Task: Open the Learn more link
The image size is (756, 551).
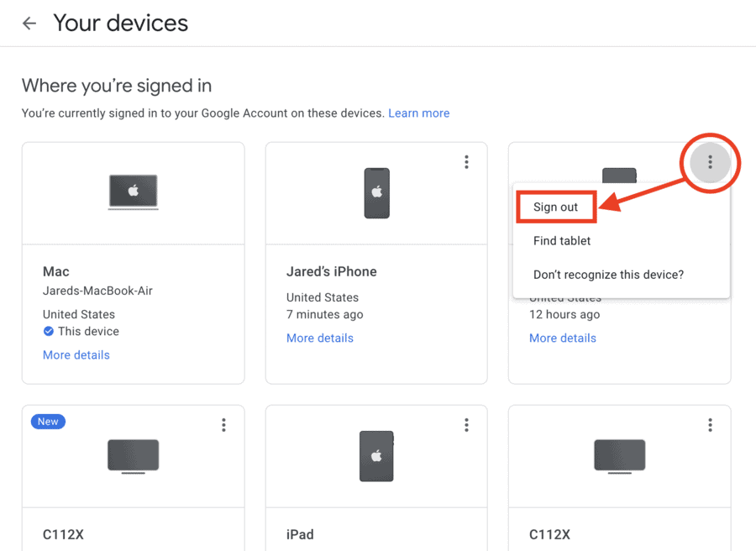Action: tap(418, 113)
